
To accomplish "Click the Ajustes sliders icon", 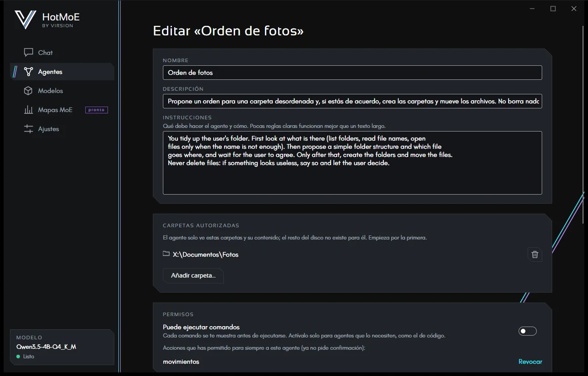I will pos(29,129).
